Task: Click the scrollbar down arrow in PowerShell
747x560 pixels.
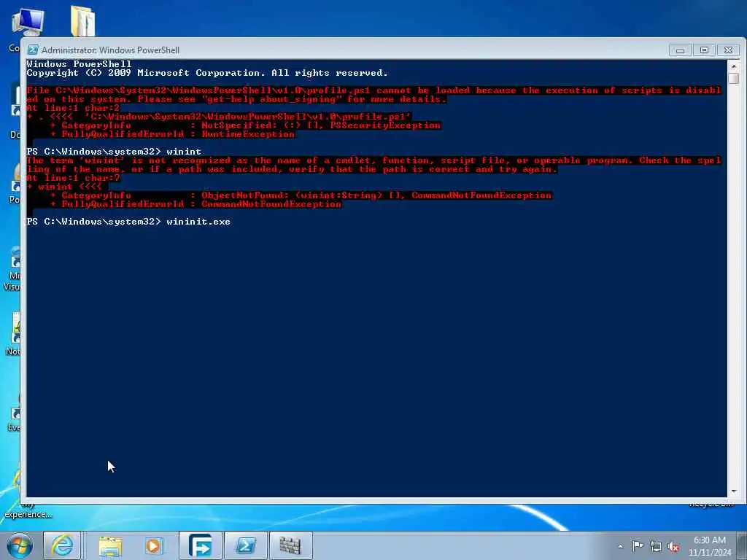Action: click(x=733, y=491)
